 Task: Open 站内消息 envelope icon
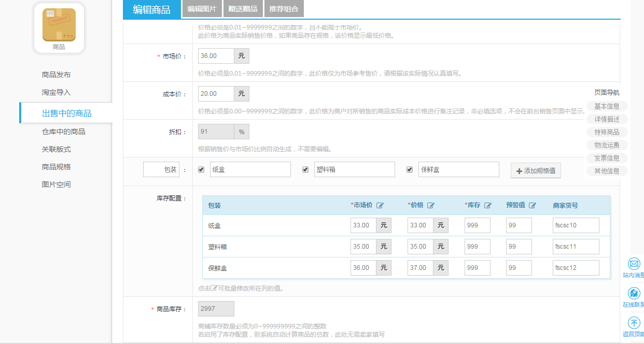pyautogui.click(x=634, y=264)
